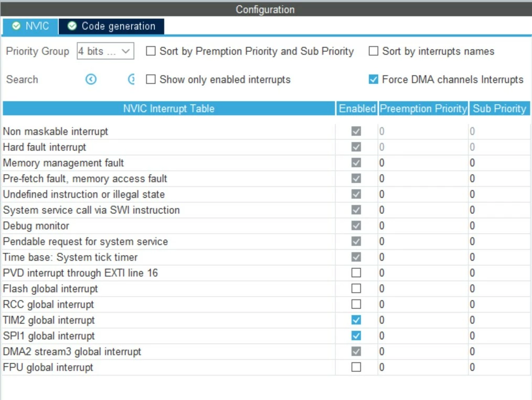Open the Priority Group dropdown
Screen dimensions: 532x400
pyautogui.click(x=105, y=51)
